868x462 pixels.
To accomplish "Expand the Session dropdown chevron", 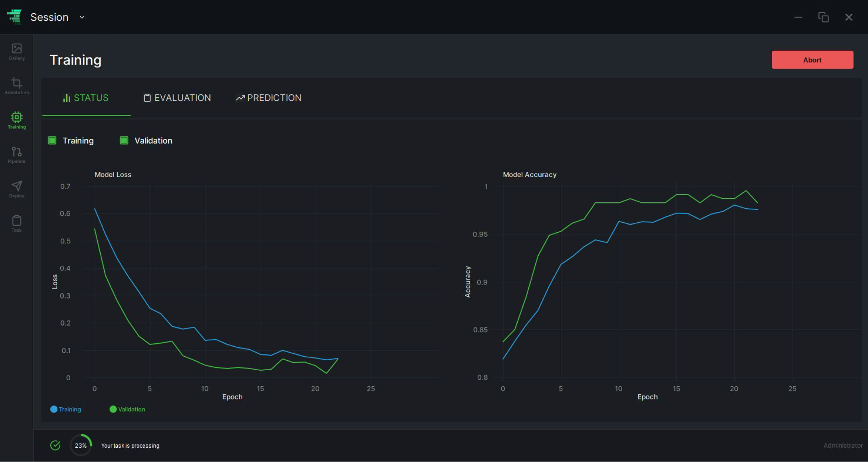I will (82, 17).
